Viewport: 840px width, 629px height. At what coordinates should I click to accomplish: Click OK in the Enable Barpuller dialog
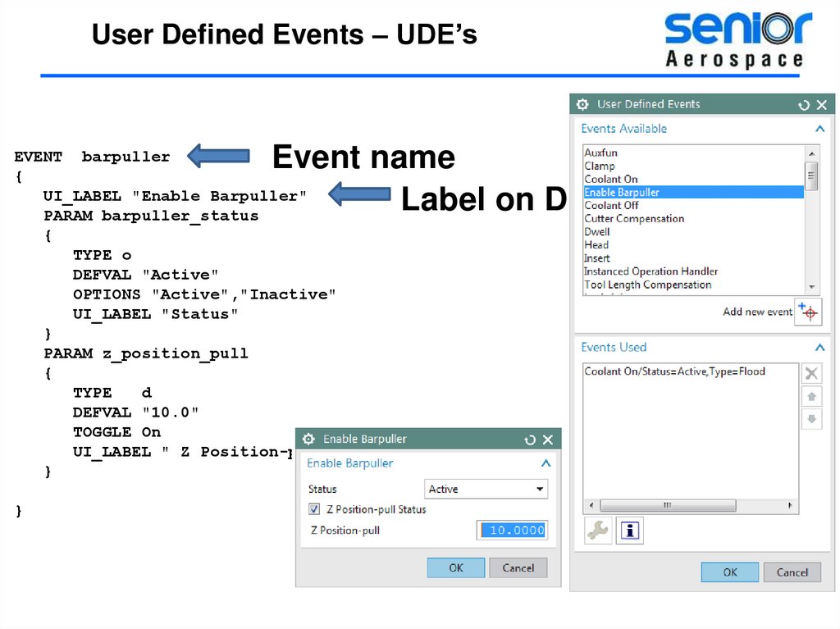[x=456, y=568]
